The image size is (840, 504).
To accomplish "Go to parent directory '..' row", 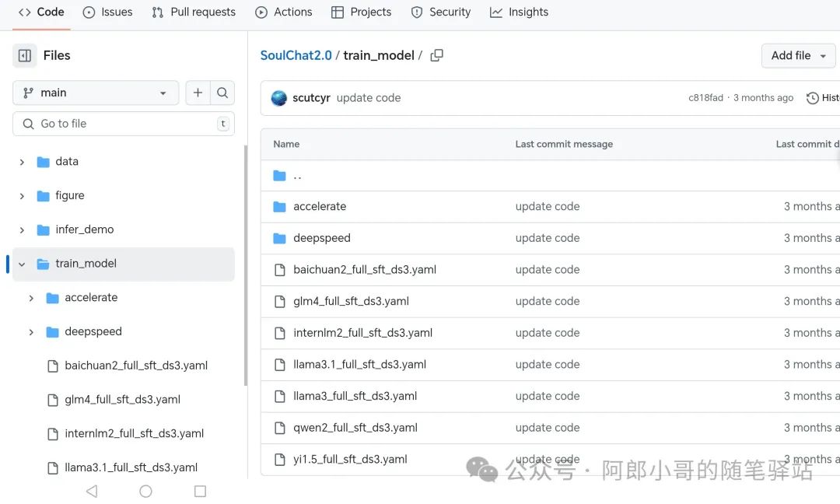I will (x=297, y=176).
